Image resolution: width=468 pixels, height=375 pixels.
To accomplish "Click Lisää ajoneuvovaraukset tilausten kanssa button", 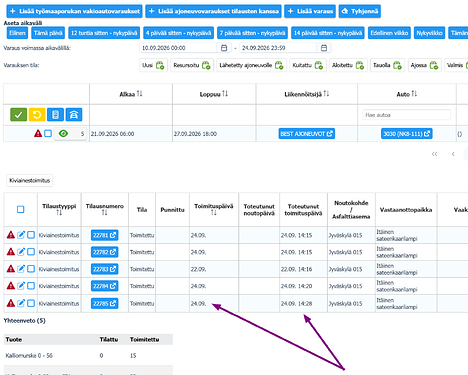I will (213, 11).
